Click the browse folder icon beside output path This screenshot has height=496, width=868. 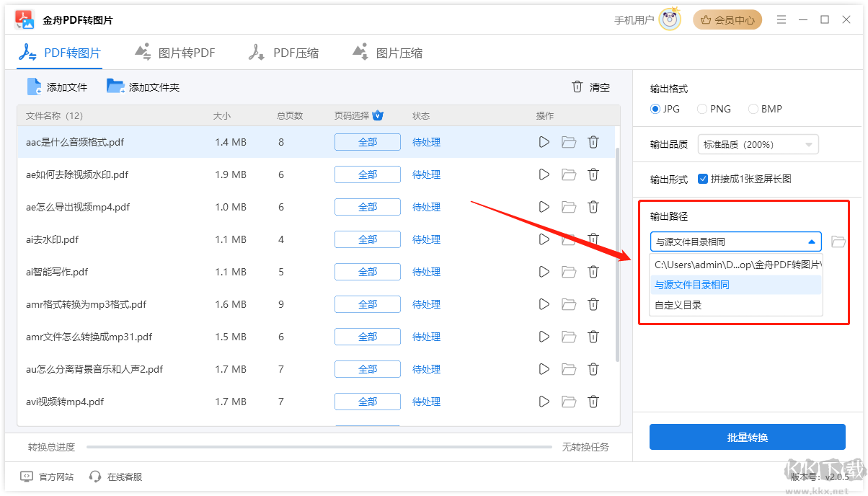[838, 242]
